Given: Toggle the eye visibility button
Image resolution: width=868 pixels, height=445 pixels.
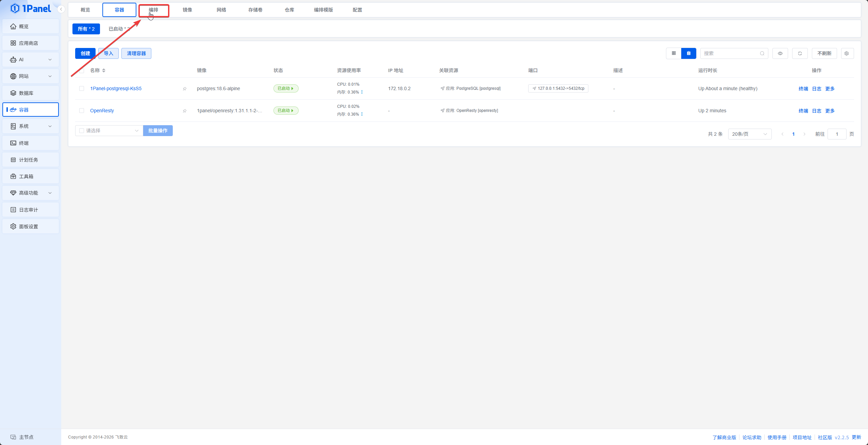Looking at the screenshot, I should tap(780, 53).
